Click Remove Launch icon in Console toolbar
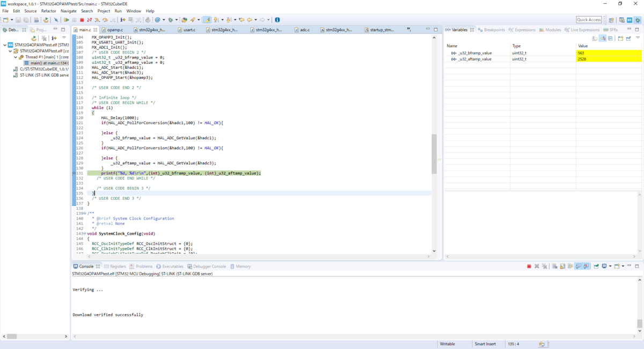Screen dimensions: 644x349 pyautogui.click(x=537, y=266)
